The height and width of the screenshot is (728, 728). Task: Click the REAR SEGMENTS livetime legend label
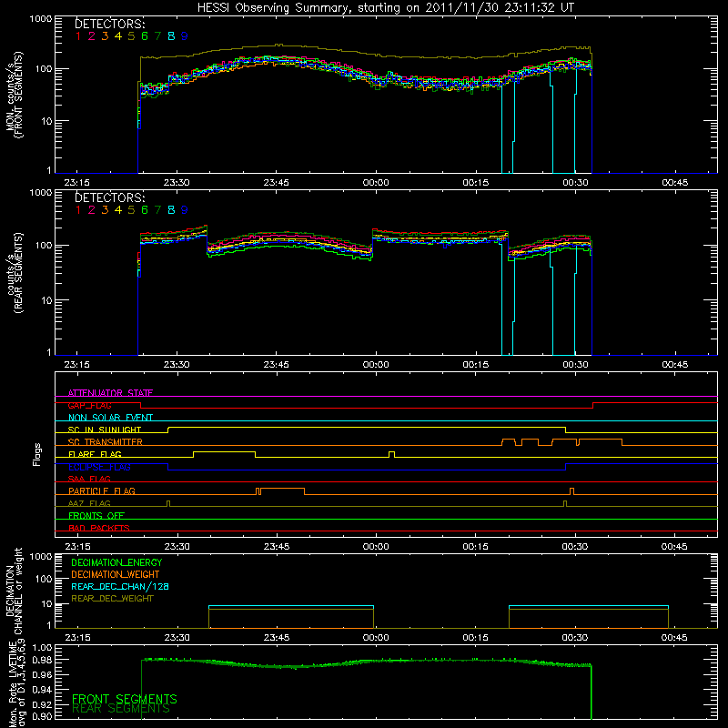pos(121,709)
